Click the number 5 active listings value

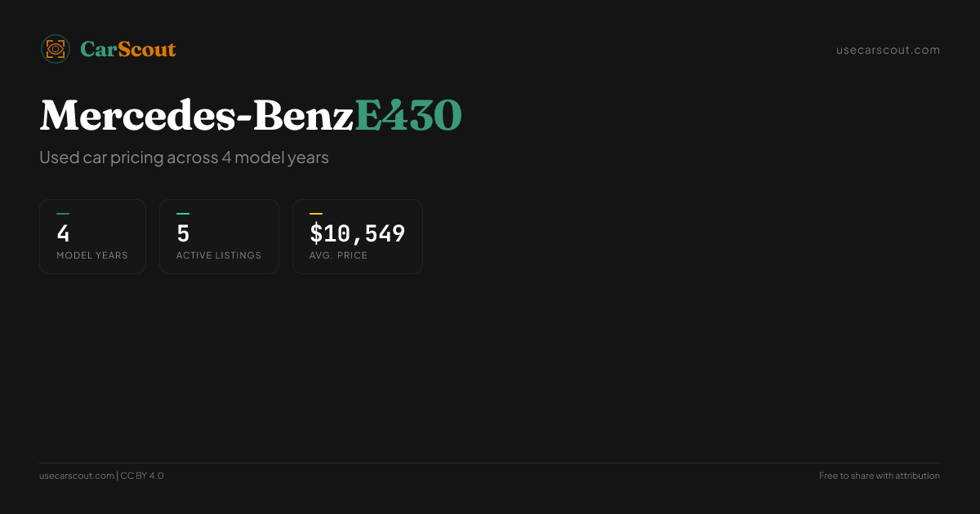tap(183, 234)
